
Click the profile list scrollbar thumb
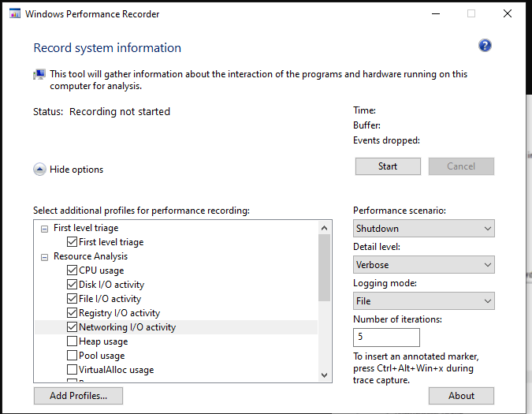[x=325, y=268]
